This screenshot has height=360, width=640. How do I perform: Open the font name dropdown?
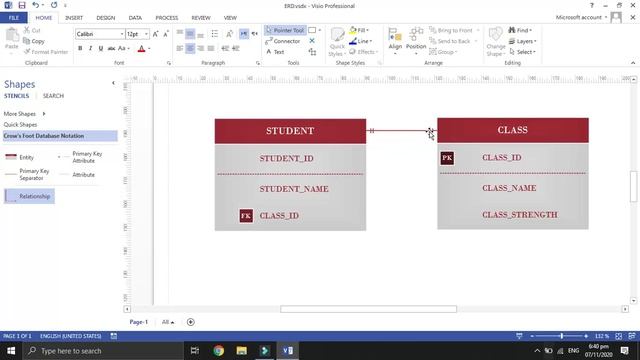(122, 34)
